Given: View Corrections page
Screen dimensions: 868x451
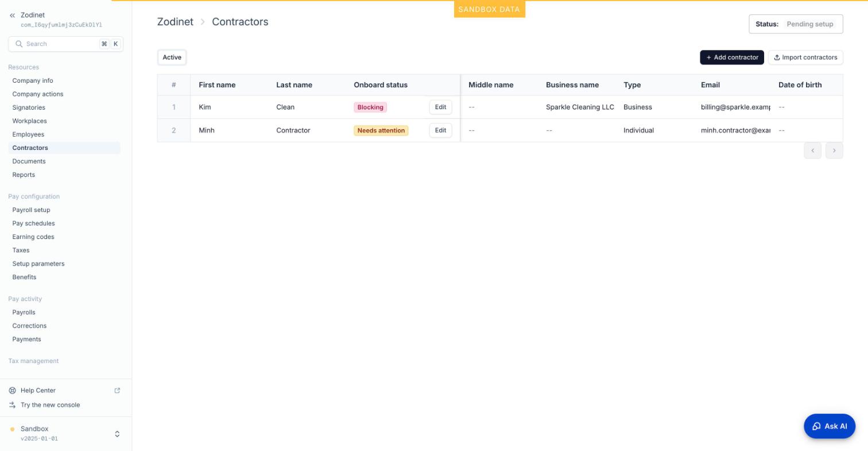Looking at the screenshot, I should click(29, 326).
